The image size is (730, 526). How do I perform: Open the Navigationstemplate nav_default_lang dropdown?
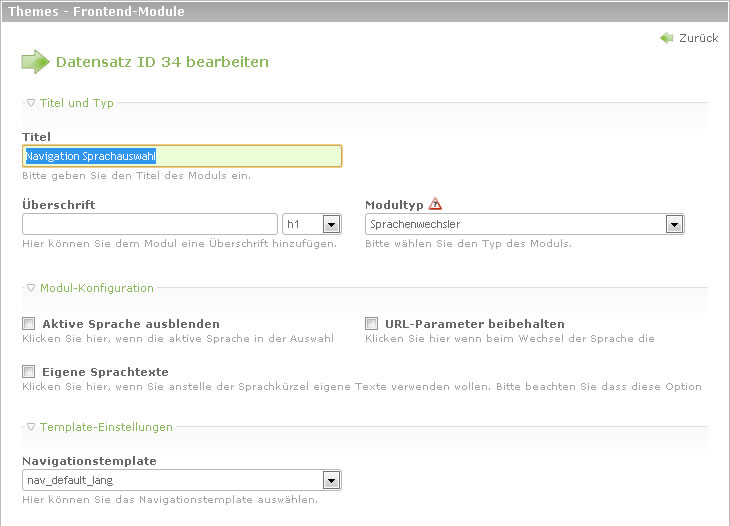click(182, 480)
